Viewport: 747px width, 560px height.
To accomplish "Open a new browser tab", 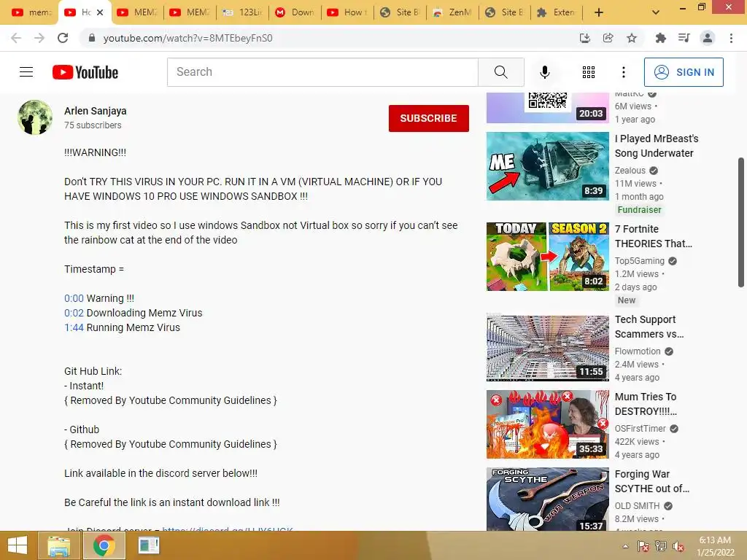I will coord(599,12).
